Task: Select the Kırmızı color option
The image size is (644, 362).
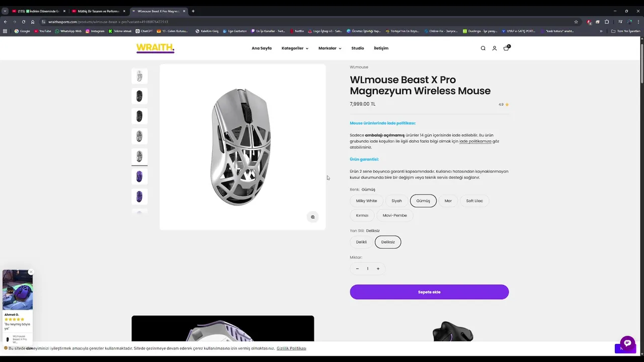Action: (x=362, y=216)
